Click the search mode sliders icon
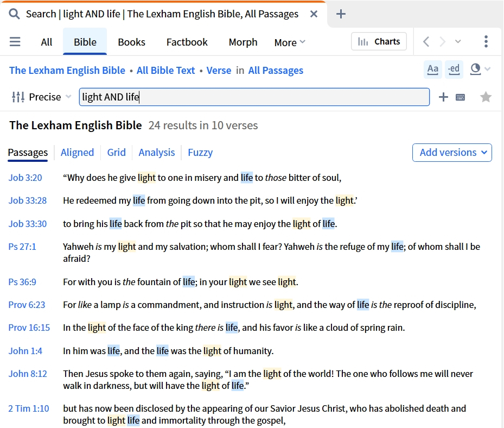Image resolution: width=504 pixels, height=428 pixels. 18,97
